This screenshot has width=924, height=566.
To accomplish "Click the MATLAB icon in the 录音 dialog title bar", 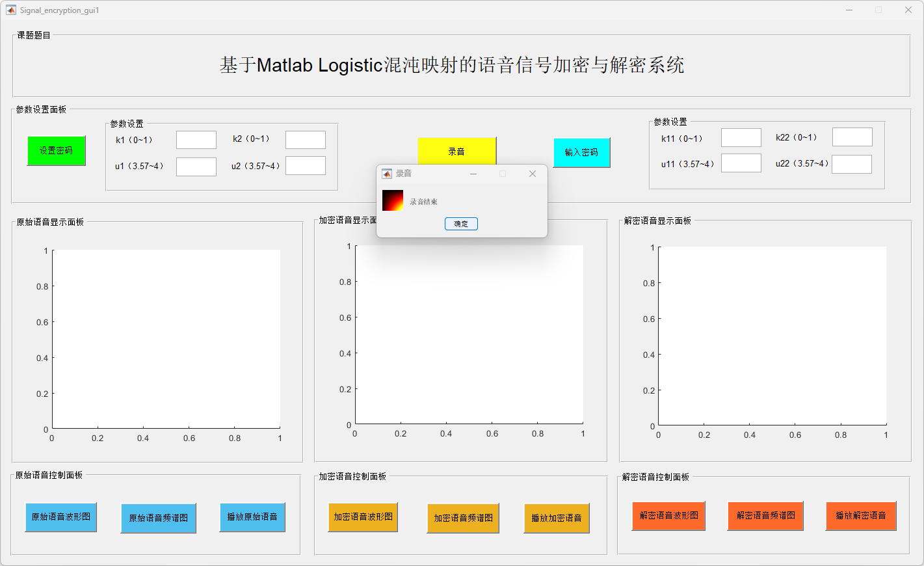I will point(387,174).
